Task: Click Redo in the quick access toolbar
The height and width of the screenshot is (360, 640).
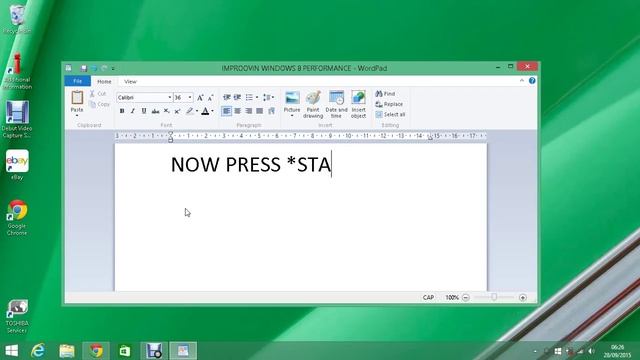Action: click(x=104, y=68)
